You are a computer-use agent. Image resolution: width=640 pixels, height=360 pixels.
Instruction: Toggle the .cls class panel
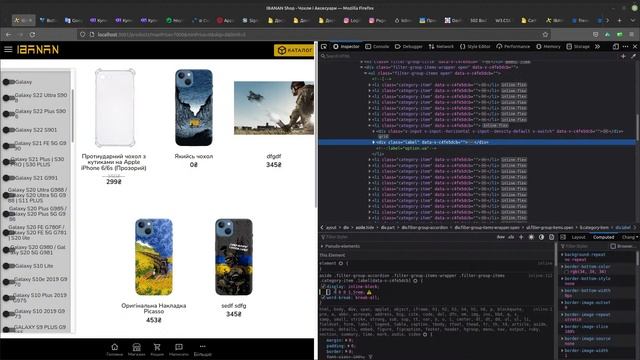click(511, 237)
